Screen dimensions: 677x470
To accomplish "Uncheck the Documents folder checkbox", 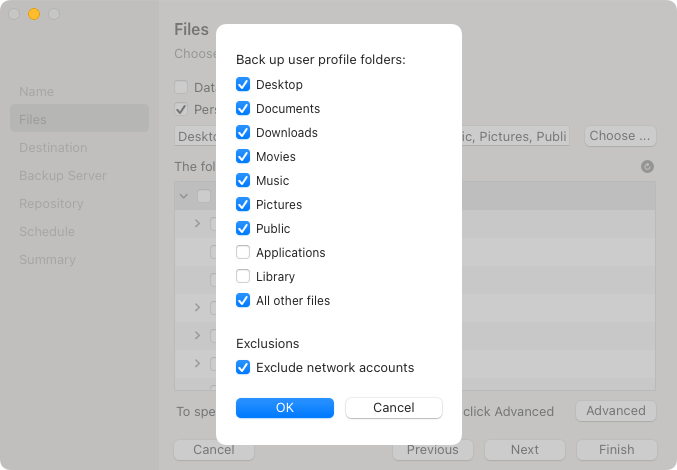I will coord(243,109).
